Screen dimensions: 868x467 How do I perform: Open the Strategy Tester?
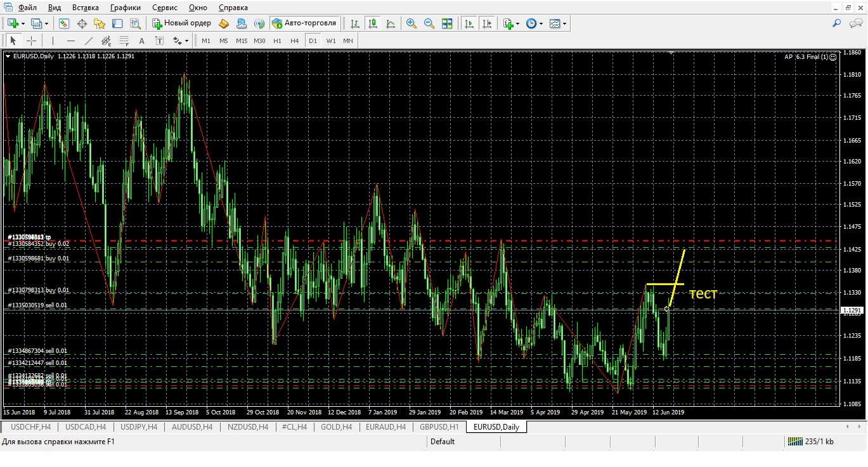point(135,23)
